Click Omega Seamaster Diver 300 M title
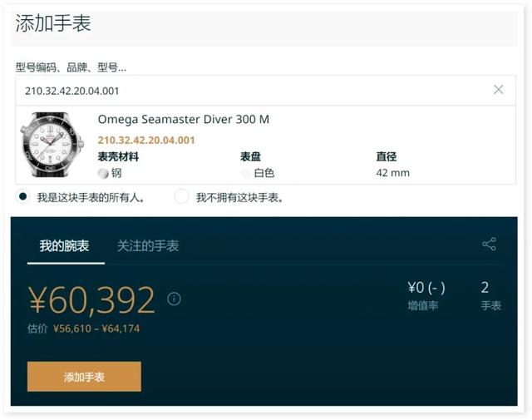Screen dimensions: 532x420 click(x=184, y=120)
